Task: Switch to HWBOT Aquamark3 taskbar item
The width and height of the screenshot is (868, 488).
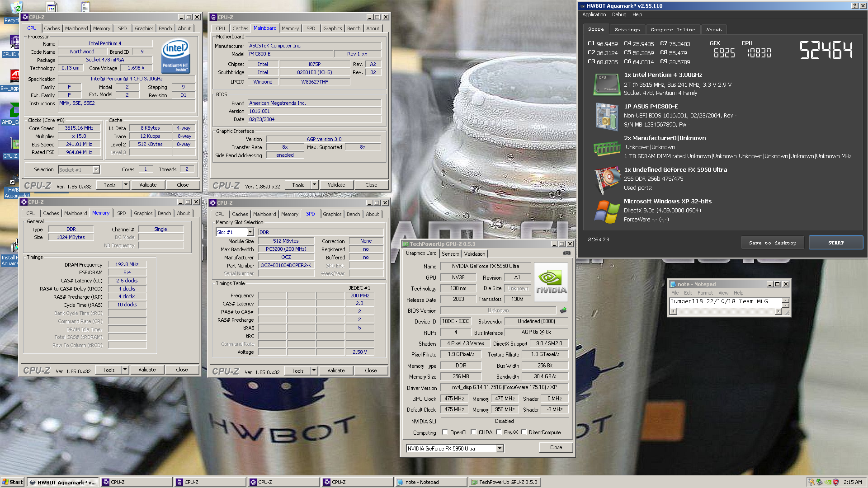Action: [x=62, y=482]
